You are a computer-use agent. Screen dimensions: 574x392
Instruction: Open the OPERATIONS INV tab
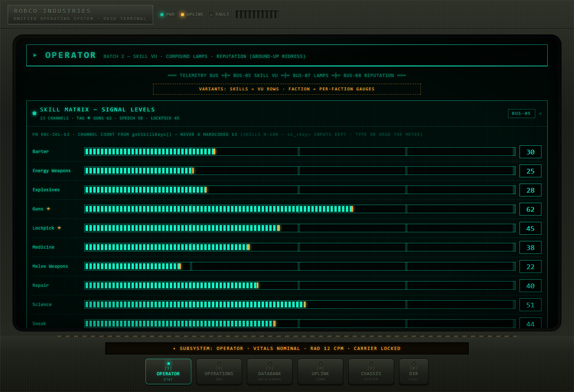219,371
